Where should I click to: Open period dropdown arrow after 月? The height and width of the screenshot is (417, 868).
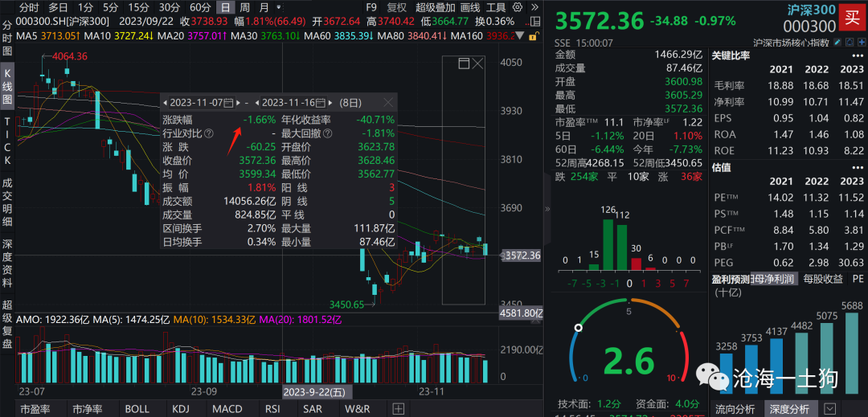pos(278,7)
